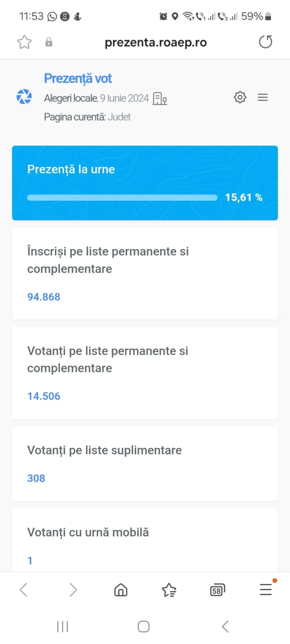Image resolution: width=290 pixels, height=644 pixels.
Task: Tap the lock site-security icon
Action: (49, 42)
